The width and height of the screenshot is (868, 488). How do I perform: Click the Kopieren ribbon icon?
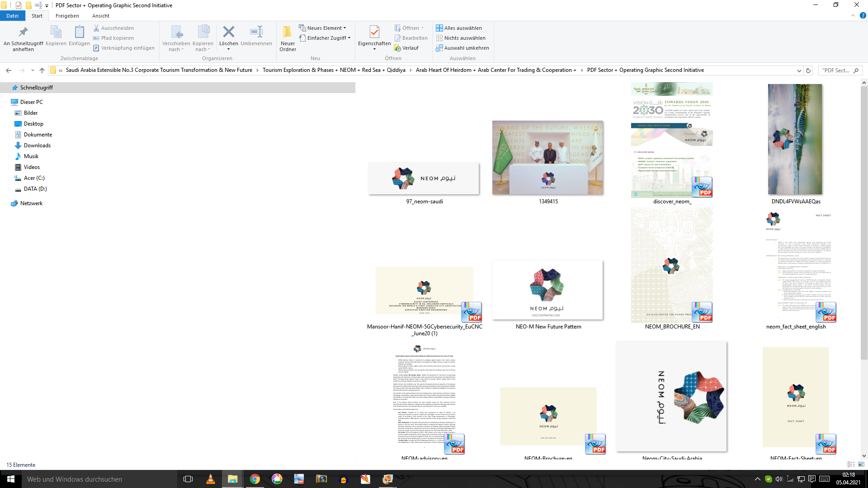pos(56,36)
